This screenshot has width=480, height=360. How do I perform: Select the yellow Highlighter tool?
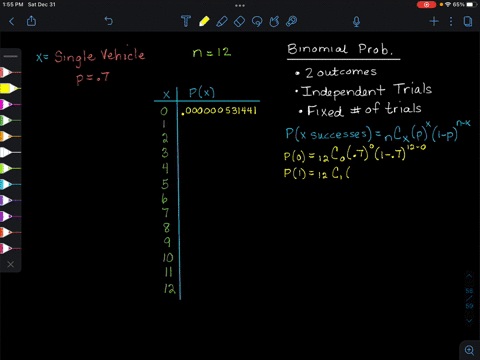[x=204, y=21]
